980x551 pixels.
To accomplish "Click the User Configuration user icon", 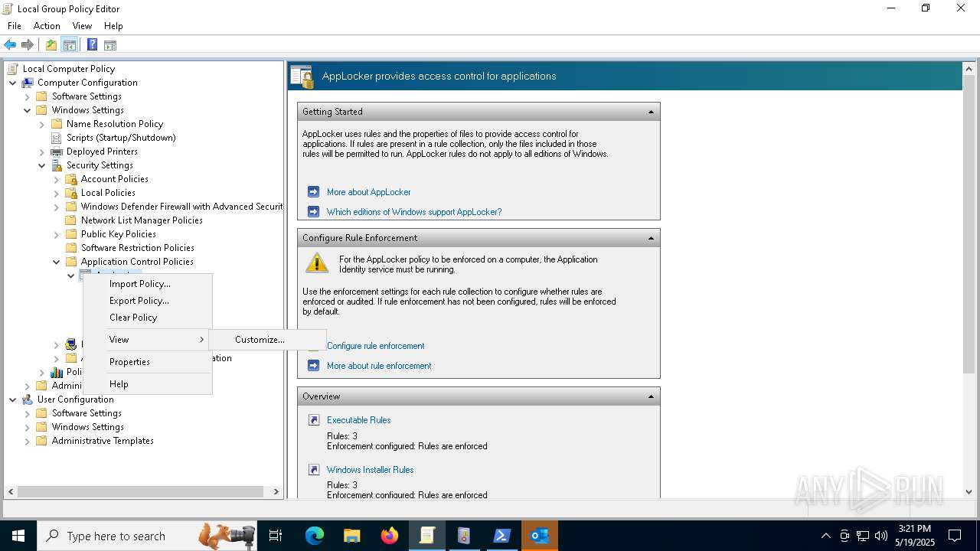I will click(28, 399).
